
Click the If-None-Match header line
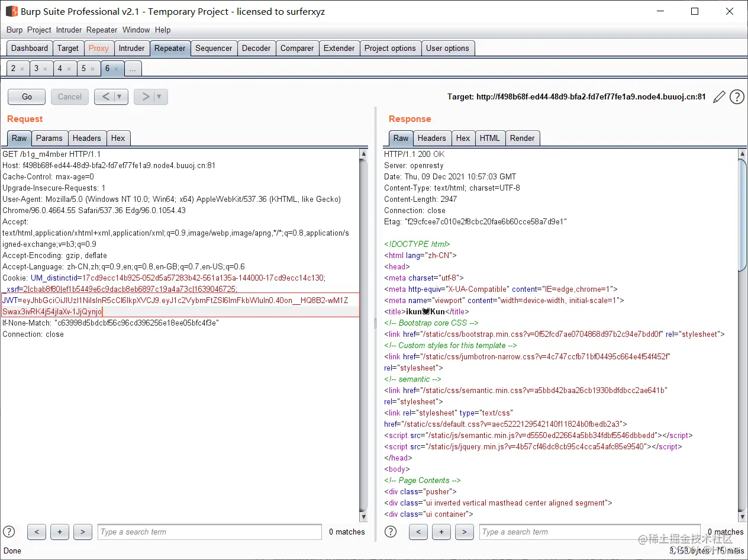pos(111,323)
